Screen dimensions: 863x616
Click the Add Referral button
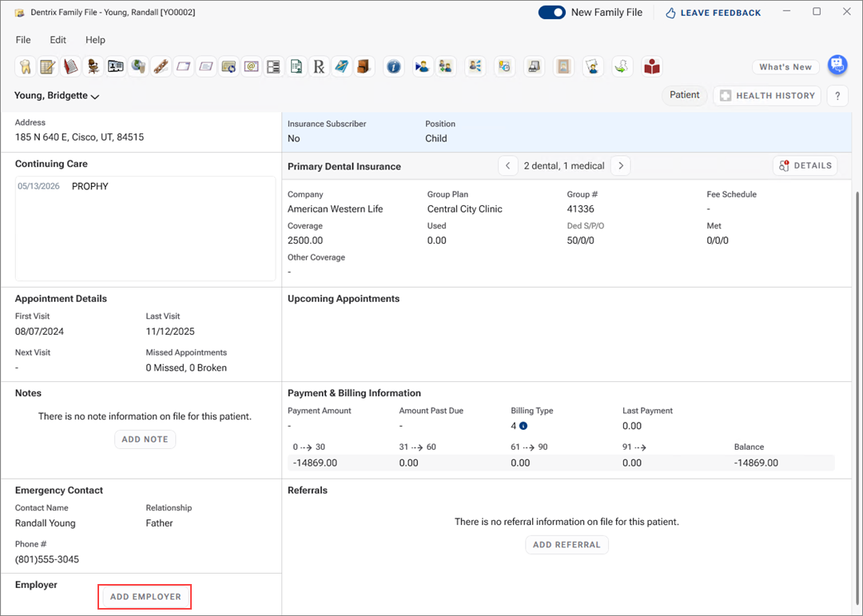tap(567, 545)
